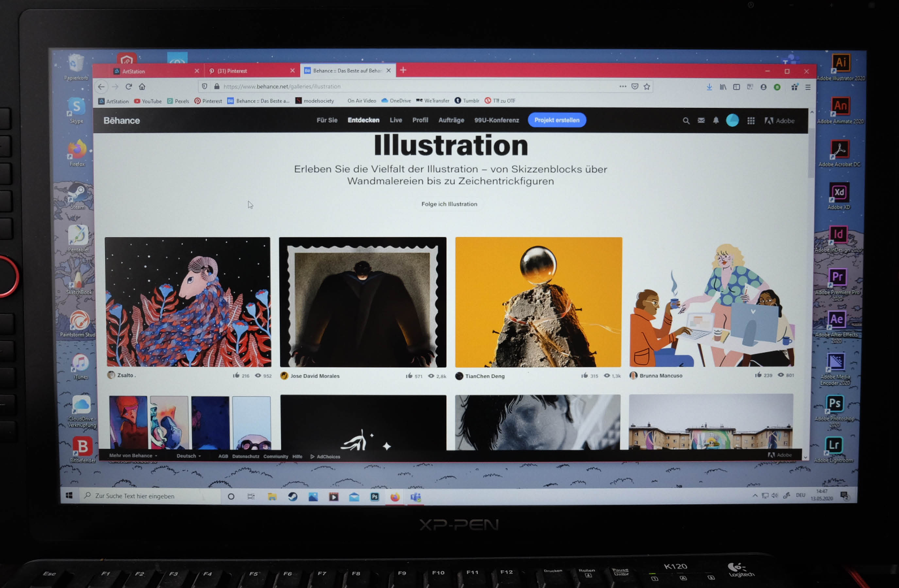The height and width of the screenshot is (588, 899).
Task: Open Adobe Acrobat DC desktop icon
Action: pyautogui.click(x=839, y=153)
